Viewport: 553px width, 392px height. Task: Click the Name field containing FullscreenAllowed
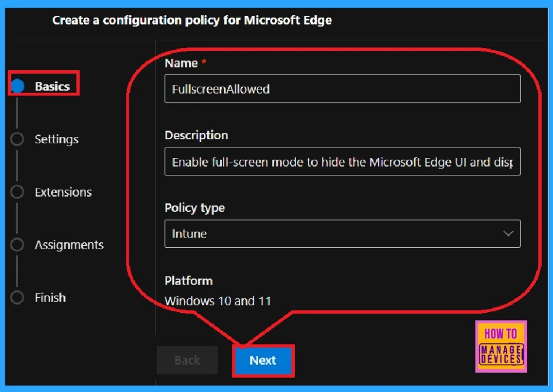[342, 88]
